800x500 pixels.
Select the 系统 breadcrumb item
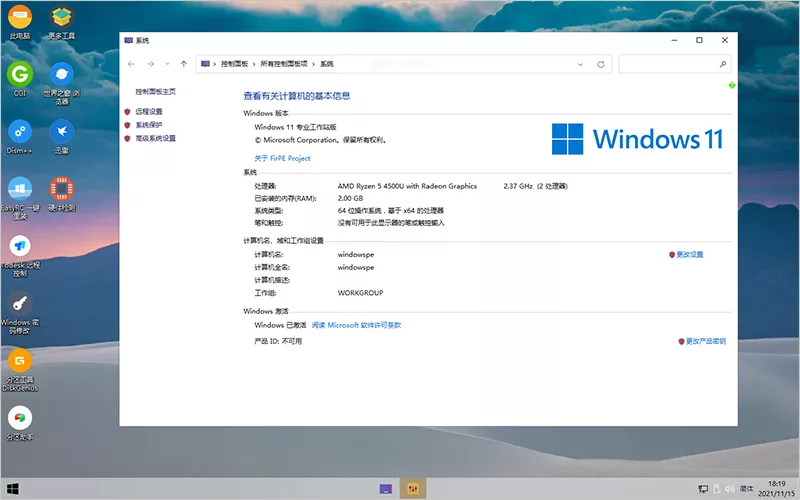point(327,64)
